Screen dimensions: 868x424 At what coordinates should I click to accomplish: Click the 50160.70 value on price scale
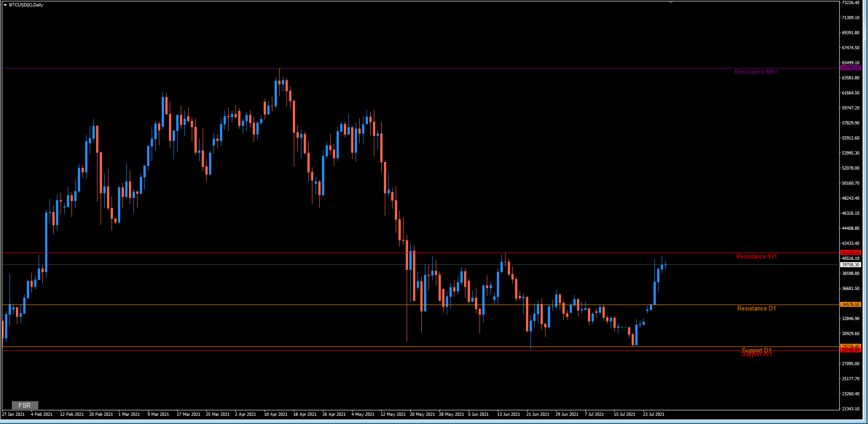851,183
